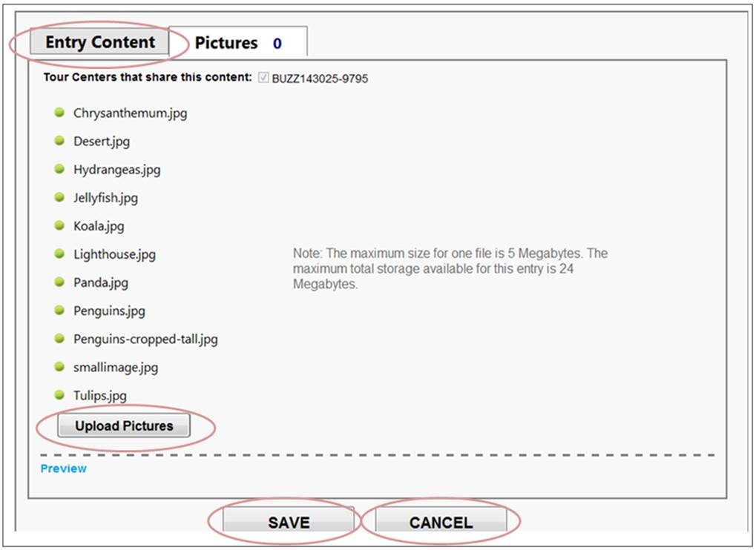Click the green bullet beside Jellyfish.jpg
Image resolution: width=756 pixels, height=550 pixels.
59,197
